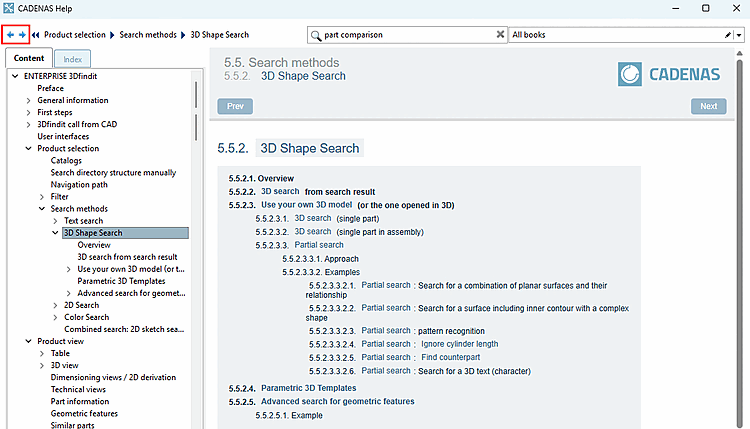Open 5.5.2.3.3.1. Approach link
This screenshot has height=429, width=750.
coord(320,259)
